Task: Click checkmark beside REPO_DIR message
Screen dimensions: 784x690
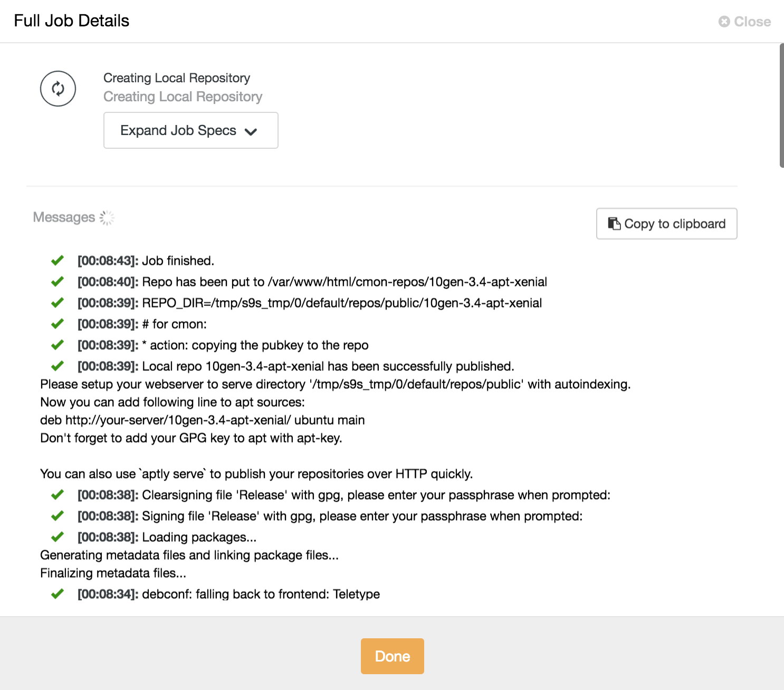Action: tap(58, 303)
